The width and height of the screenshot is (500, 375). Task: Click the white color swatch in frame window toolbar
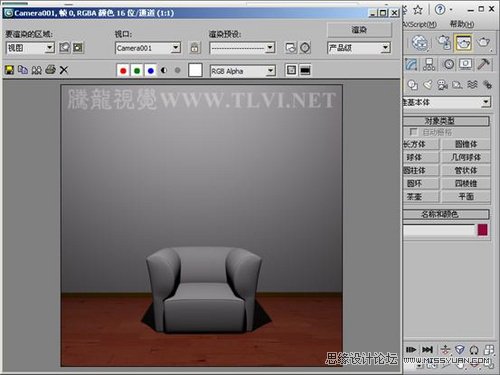coord(195,70)
